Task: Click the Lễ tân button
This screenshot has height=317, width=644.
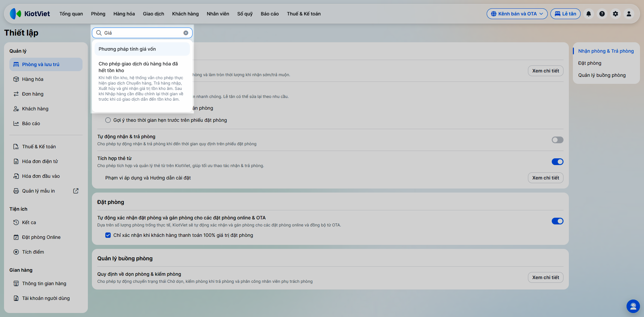Action: click(566, 14)
